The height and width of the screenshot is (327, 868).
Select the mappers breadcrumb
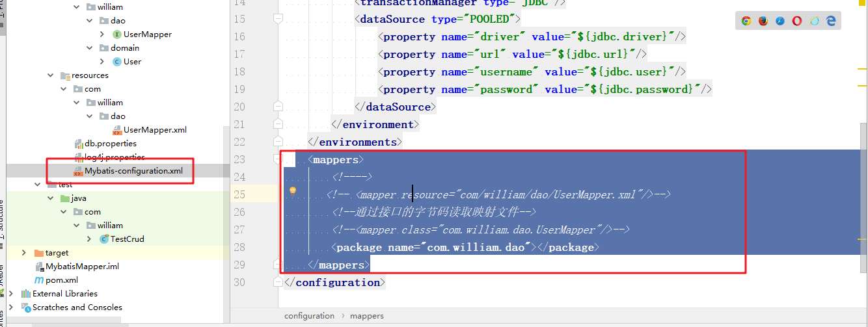pyautogui.click(x=367, y=316)
